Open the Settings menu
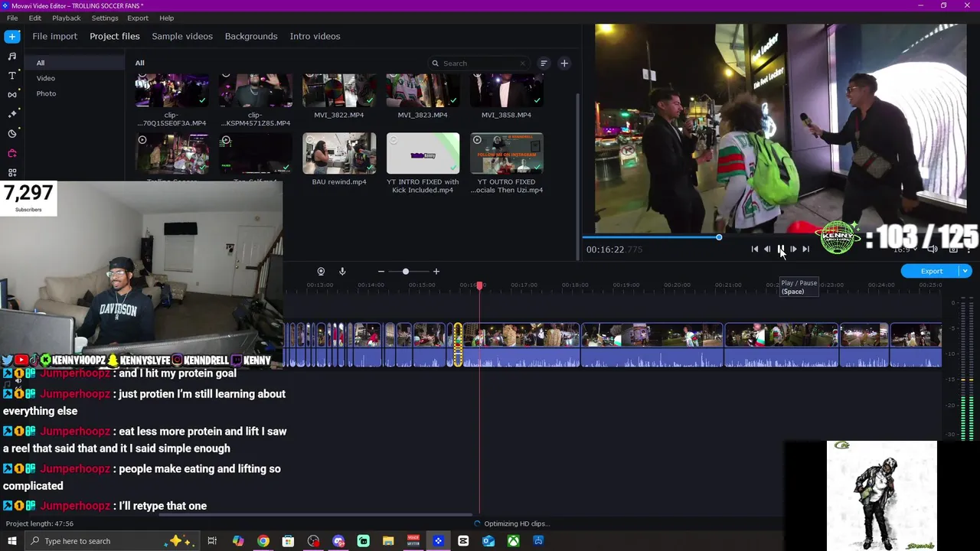The height and width of the screenshot is (551, 980). click(x=105, y=18)
